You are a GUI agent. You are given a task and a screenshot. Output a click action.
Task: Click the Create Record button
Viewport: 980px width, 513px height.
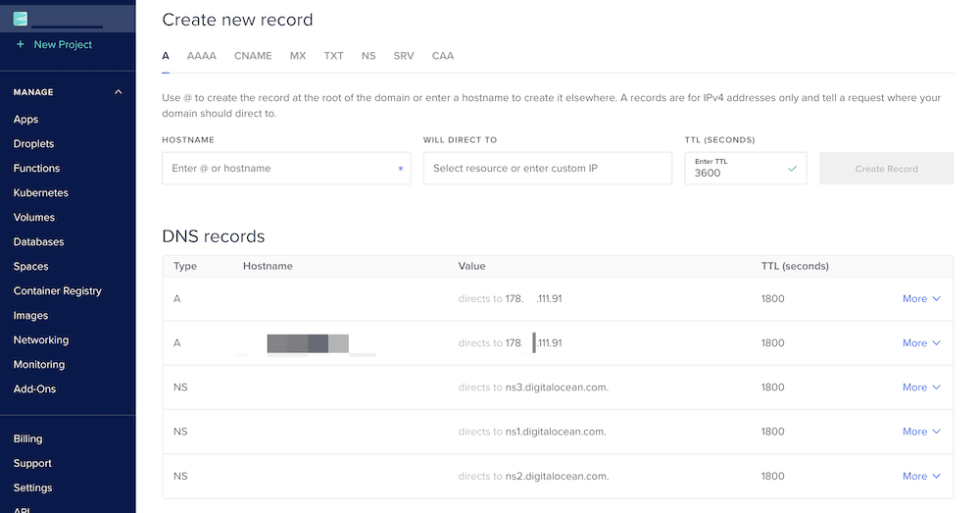pos(886,169)
